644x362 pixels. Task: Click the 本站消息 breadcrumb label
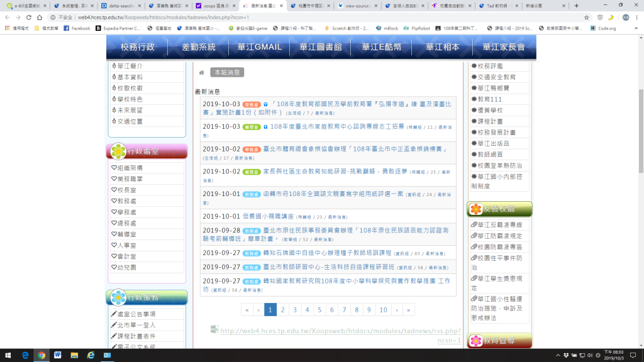(227, 73)
